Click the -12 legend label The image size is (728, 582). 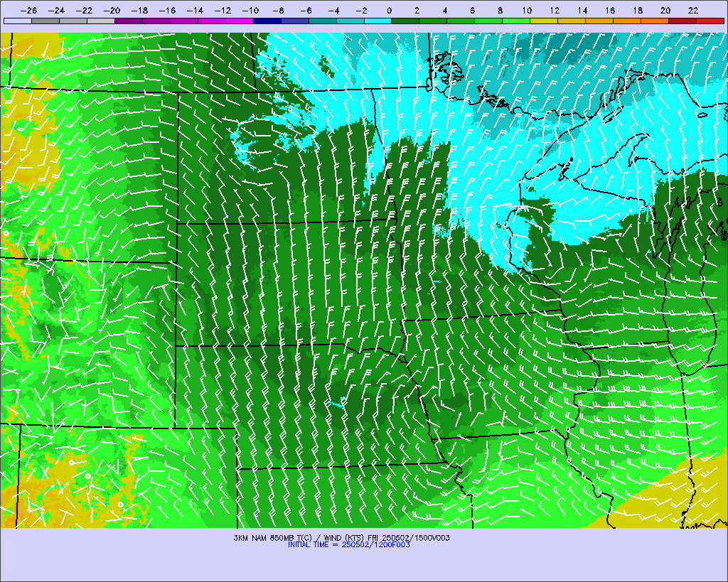223,10
